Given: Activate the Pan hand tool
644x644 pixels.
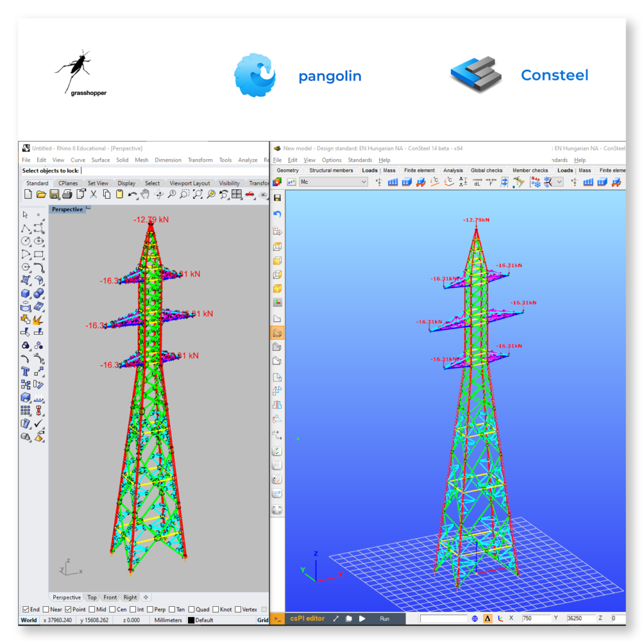Looking at the screenshot, I should click(145, 194).
